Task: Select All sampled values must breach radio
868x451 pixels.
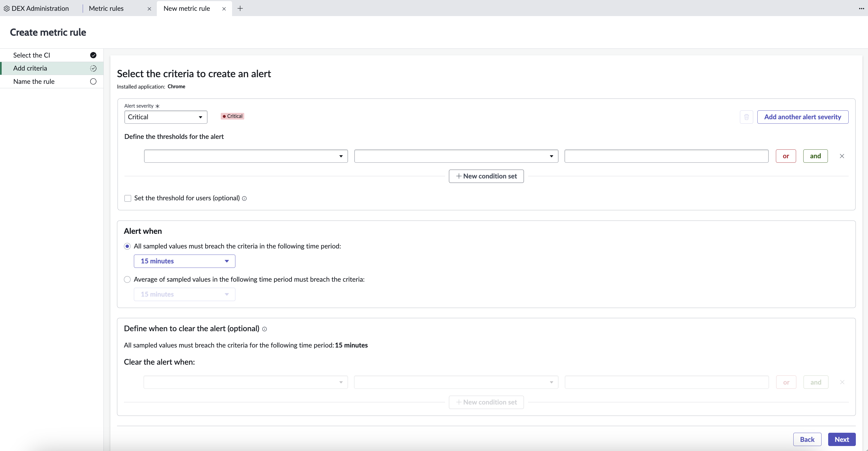Action: (x=127, y=246)
